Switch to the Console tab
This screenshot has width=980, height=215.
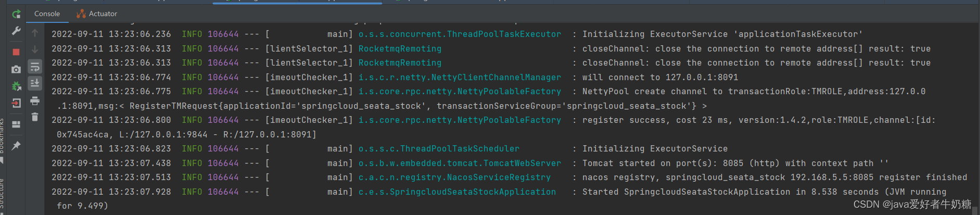point(47,14)
